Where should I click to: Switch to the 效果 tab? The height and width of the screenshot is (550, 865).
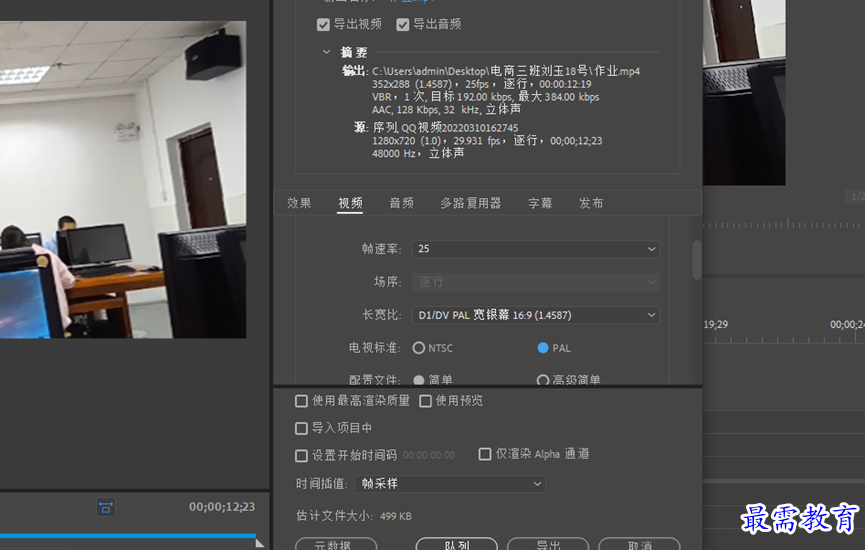(299, 203)
